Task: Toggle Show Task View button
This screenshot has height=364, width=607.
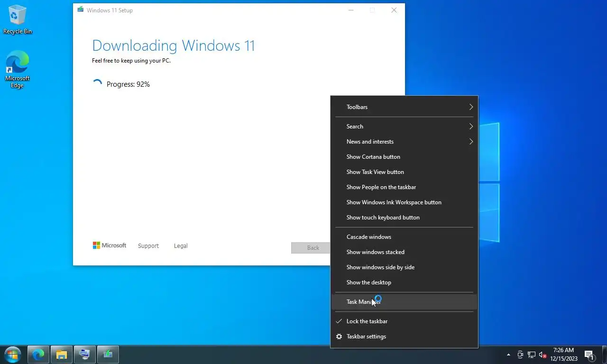Action: click(404, 172)
